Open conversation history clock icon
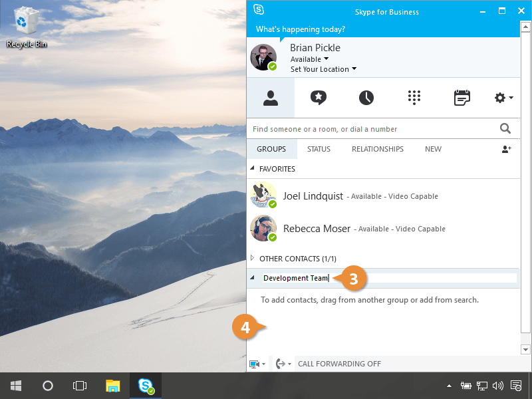 (x=366, y=98)
